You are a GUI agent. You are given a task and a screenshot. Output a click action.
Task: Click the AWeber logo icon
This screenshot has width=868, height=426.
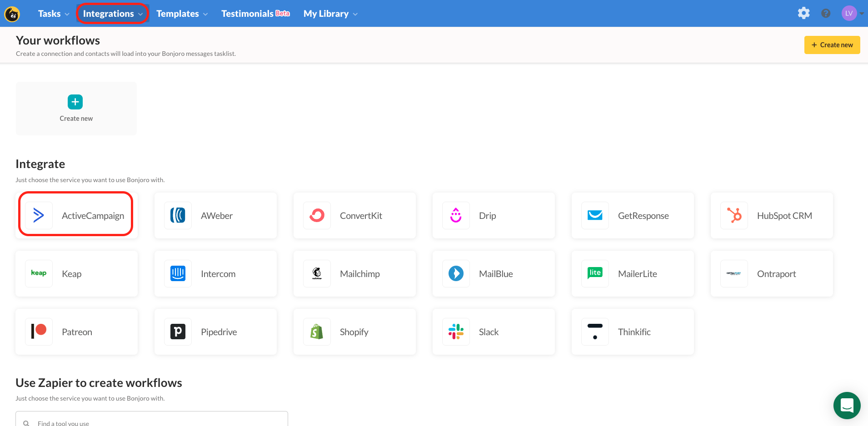178,215
